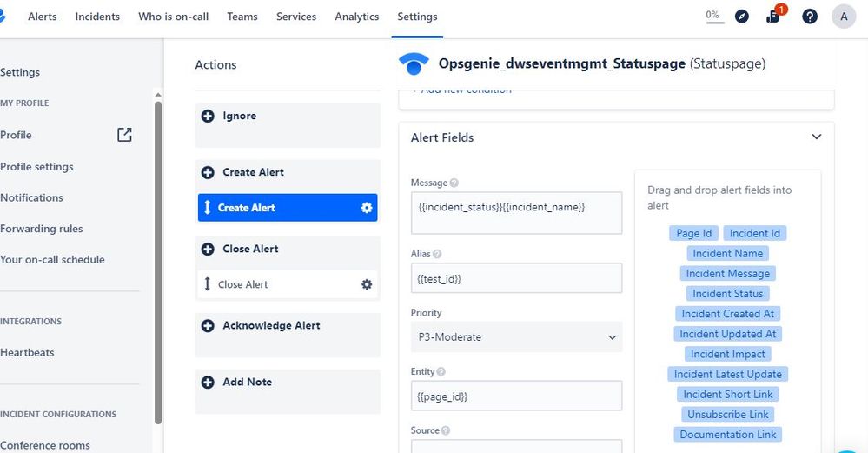Open Profile in the sidebar
This screenshot has height=453, width=868.
16,135
